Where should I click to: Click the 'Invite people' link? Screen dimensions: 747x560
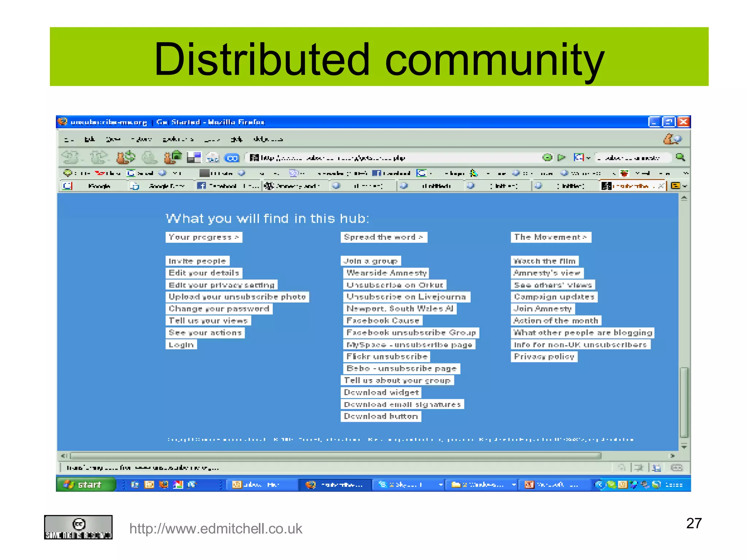(197, 261)
